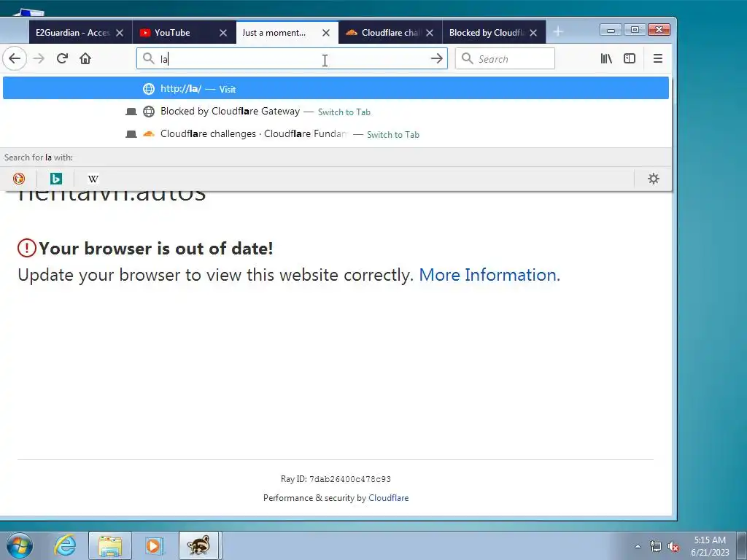The image size is (747, 560).
Task: Click the muted volume tray icon
Action: [x=673, y=546]
